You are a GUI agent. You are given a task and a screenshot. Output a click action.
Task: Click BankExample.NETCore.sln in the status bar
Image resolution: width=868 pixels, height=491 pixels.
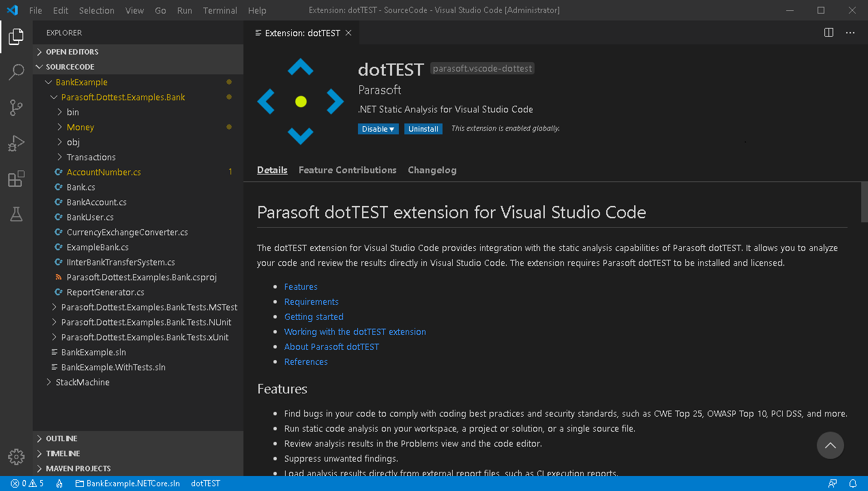(134, 483)
